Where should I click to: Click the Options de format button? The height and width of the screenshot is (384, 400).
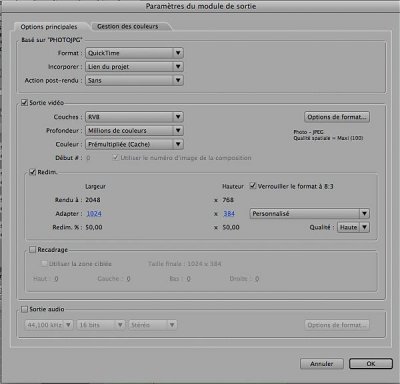337,117
